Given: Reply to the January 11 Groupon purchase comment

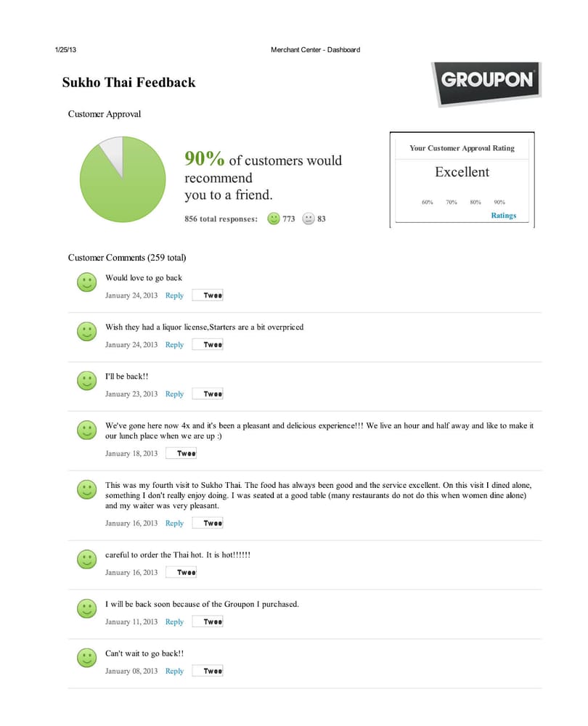Looking at the screenshot, I should pos(174,622).
